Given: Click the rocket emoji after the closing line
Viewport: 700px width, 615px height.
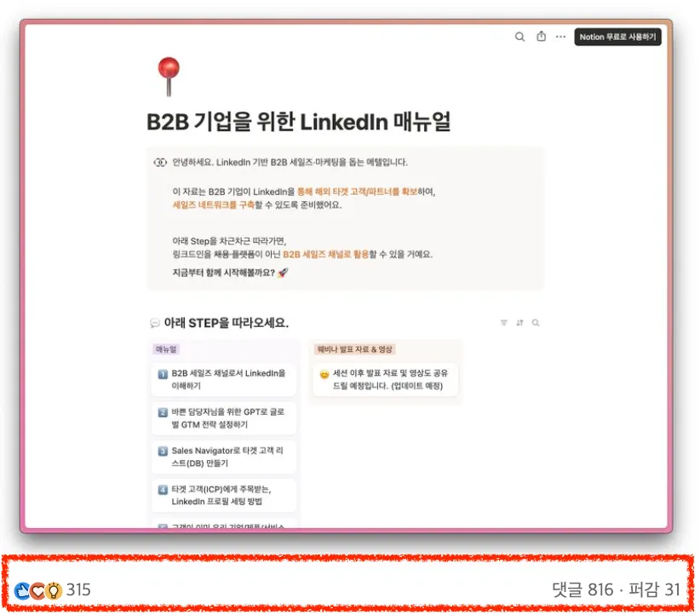Looking at the screenshot, I should click(x=283, y=273).
